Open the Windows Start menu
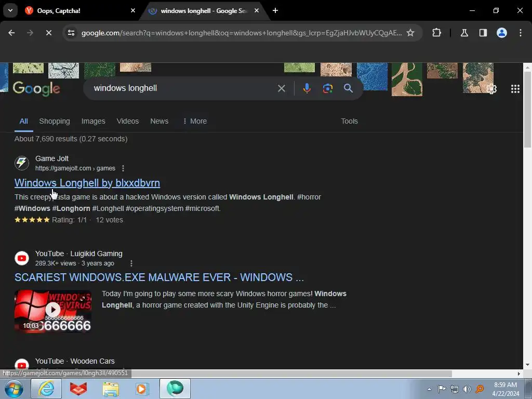Screen dimensions: 532x399 click(14, 389)
